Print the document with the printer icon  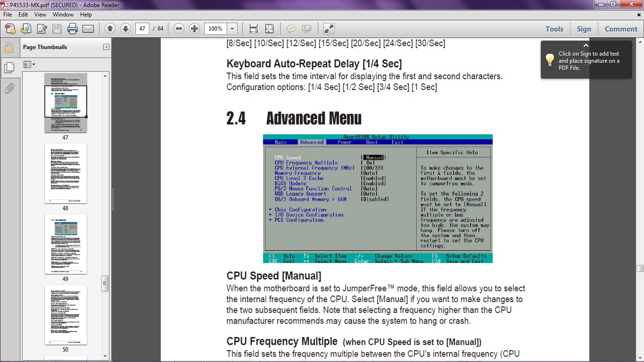(x=73, y=29)
